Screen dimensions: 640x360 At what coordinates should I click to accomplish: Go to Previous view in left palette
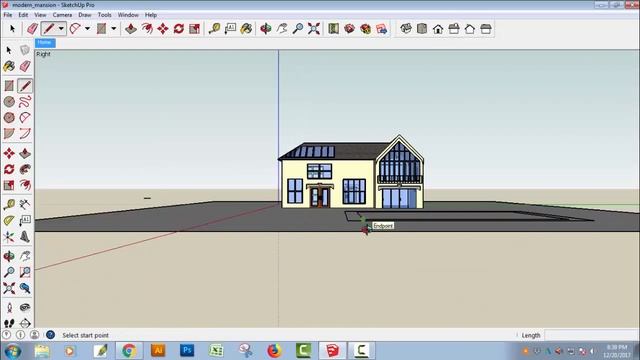(x=25, y=288)
